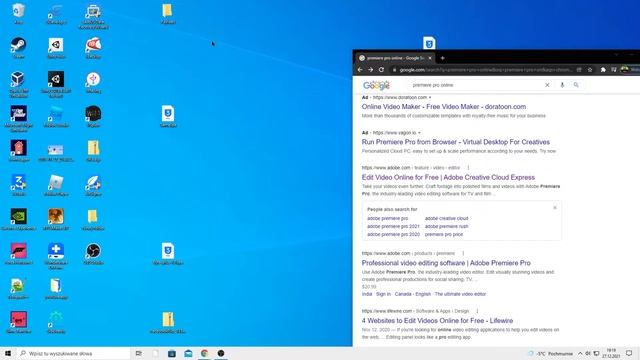Select 'premiere pro price' related search
This screenshot has height=360, width=640.
click(x=444, y=234)
